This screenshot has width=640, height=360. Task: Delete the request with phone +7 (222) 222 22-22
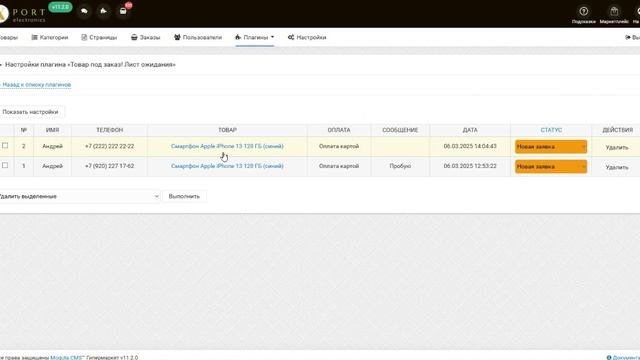click(x=617, y=147)
